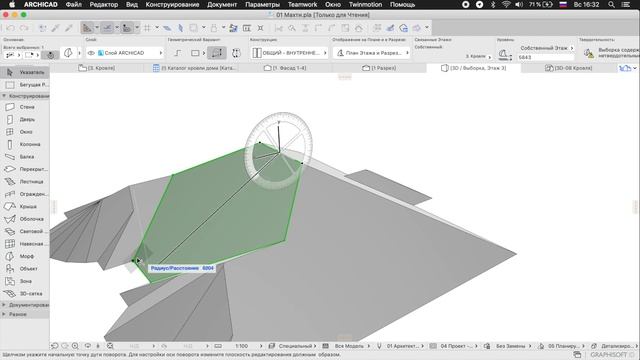Select the highlighted sloped geometry method button
The image size is (640, 360).
click(x=216, y=53)
